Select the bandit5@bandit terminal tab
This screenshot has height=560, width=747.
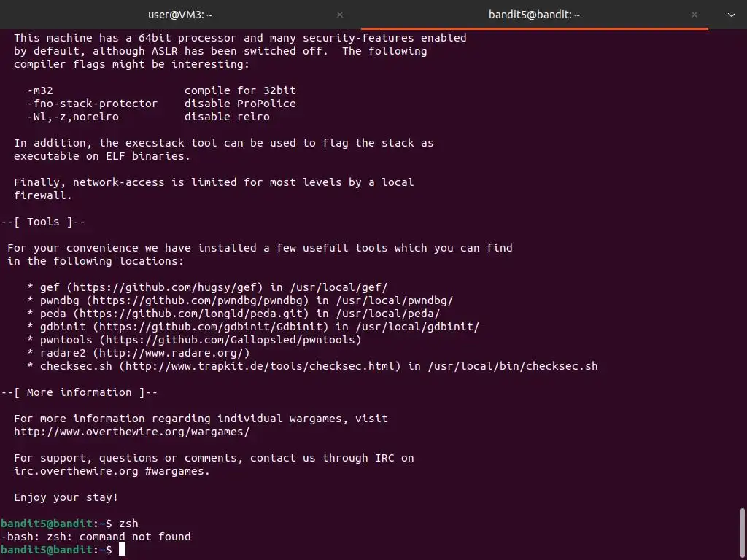tap(535, 15)
